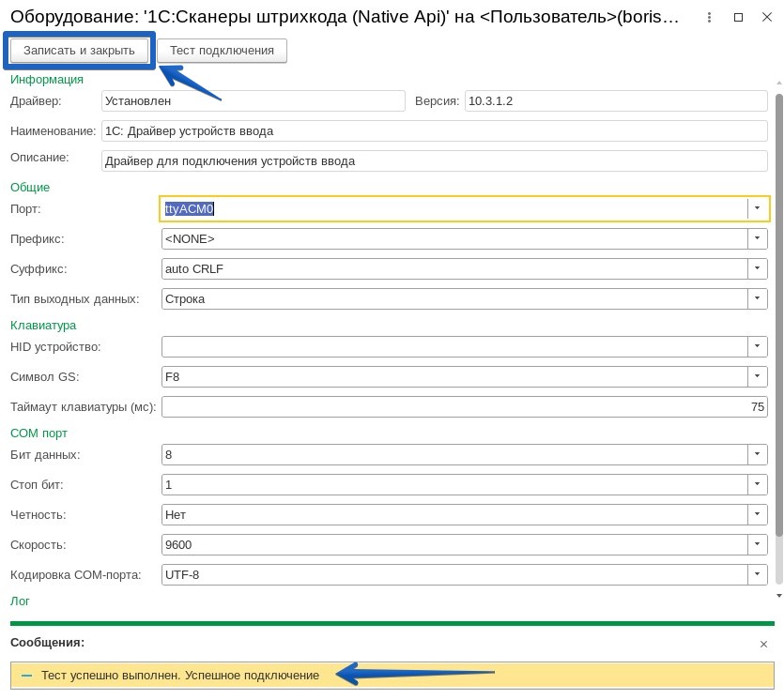The height and width of the screenshot is (700, 784).
Task: Close the Сообщения panel with the X icon
Action: [763, 644]
